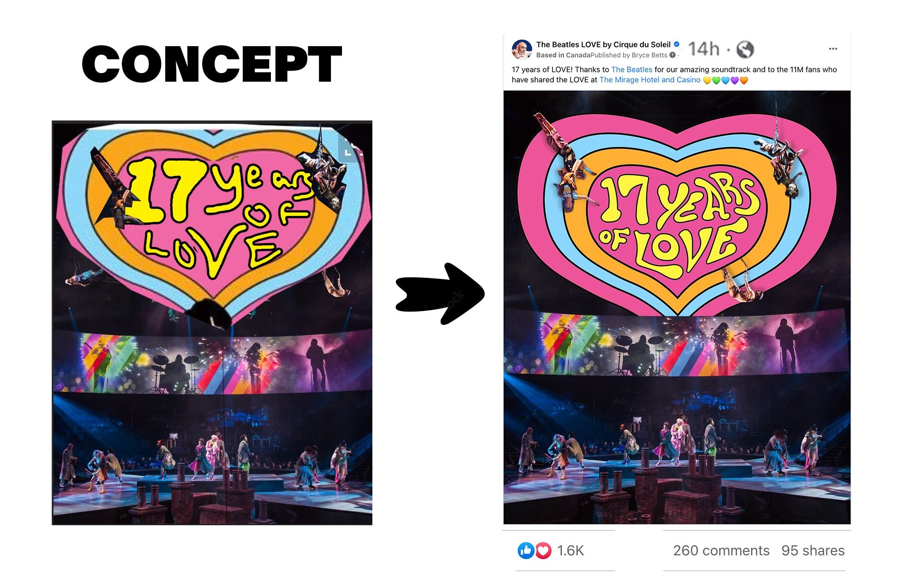Click the 14h post timestamp

click(x=704, y=49)
